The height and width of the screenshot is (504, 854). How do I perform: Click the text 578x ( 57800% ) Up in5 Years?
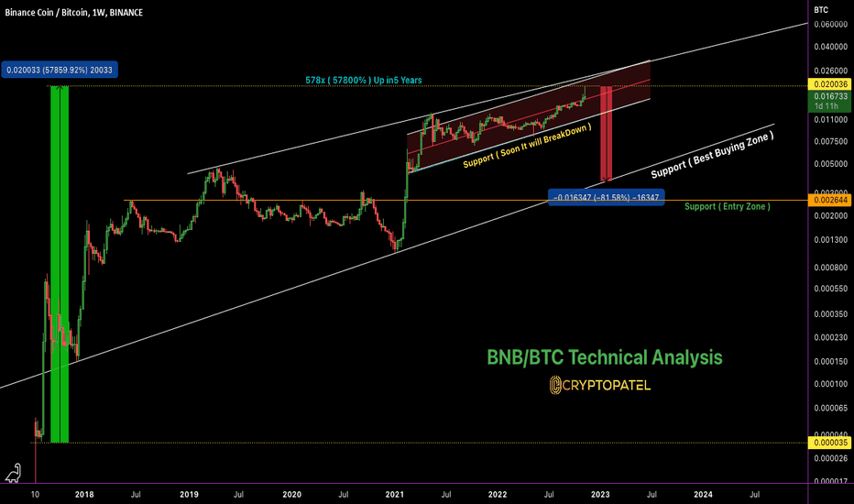(363, 80)
